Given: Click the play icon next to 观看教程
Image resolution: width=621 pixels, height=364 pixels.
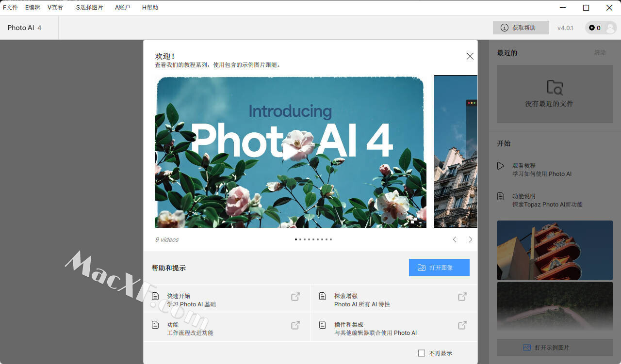Looking at the screenshot, I should pyautogui.click(x=501, y=166).
